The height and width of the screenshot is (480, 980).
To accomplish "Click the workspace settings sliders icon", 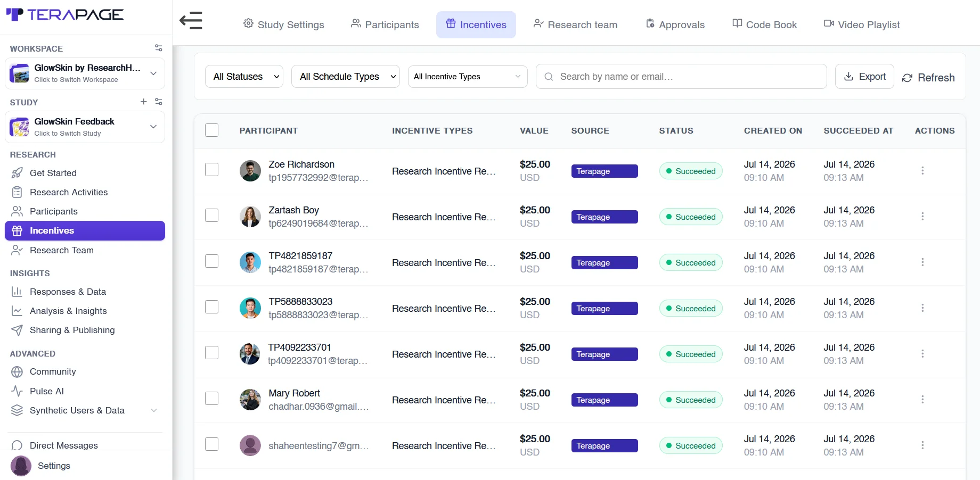I will coord(158,48).
